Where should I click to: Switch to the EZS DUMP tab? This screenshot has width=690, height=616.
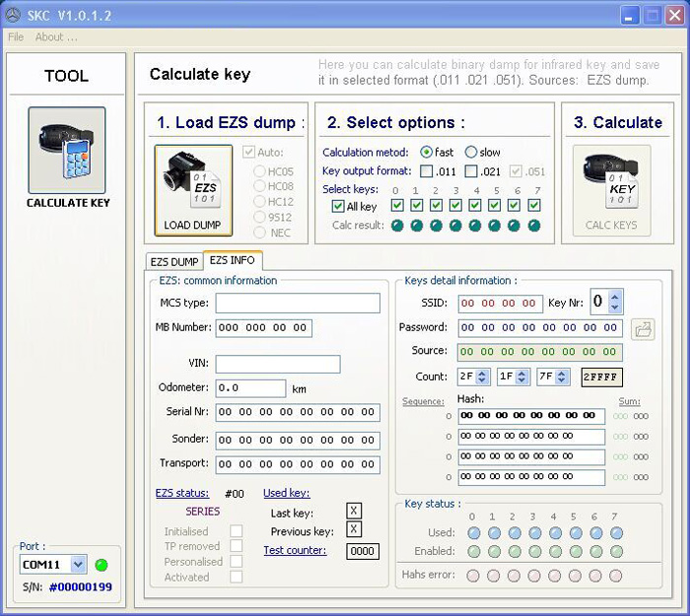coord(174,262)
